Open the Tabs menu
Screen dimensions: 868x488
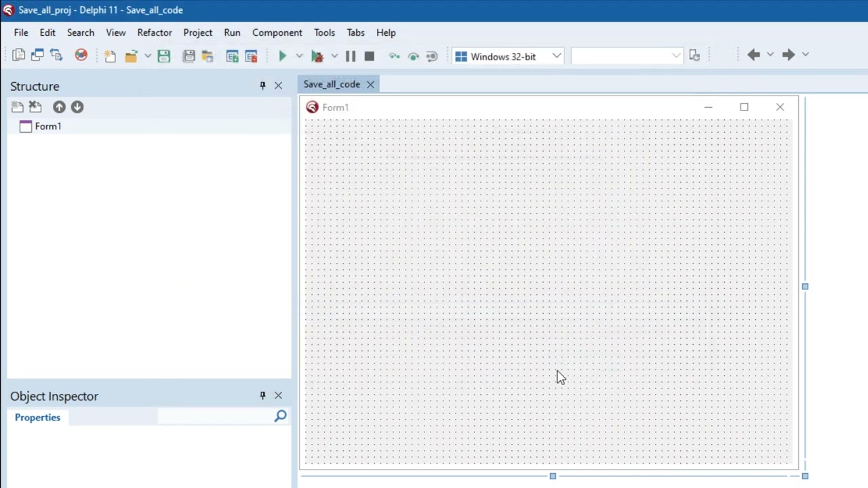pos(356,33)
